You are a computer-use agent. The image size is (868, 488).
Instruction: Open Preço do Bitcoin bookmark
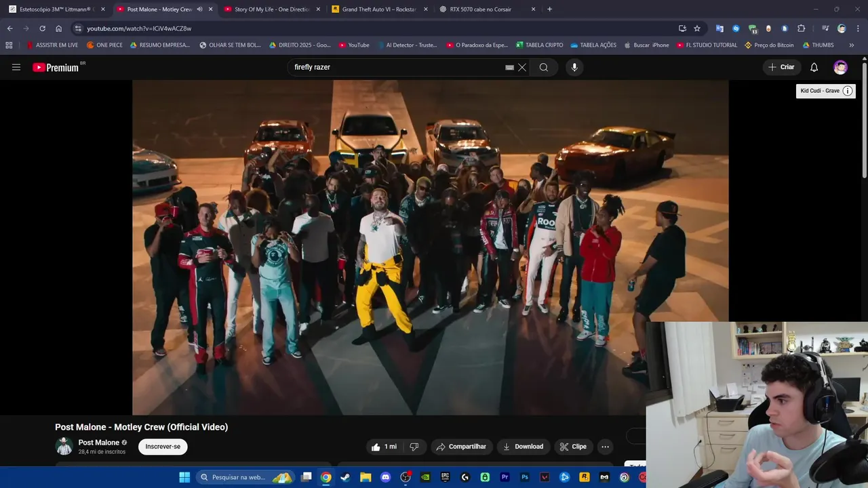[x=769, y=45]
